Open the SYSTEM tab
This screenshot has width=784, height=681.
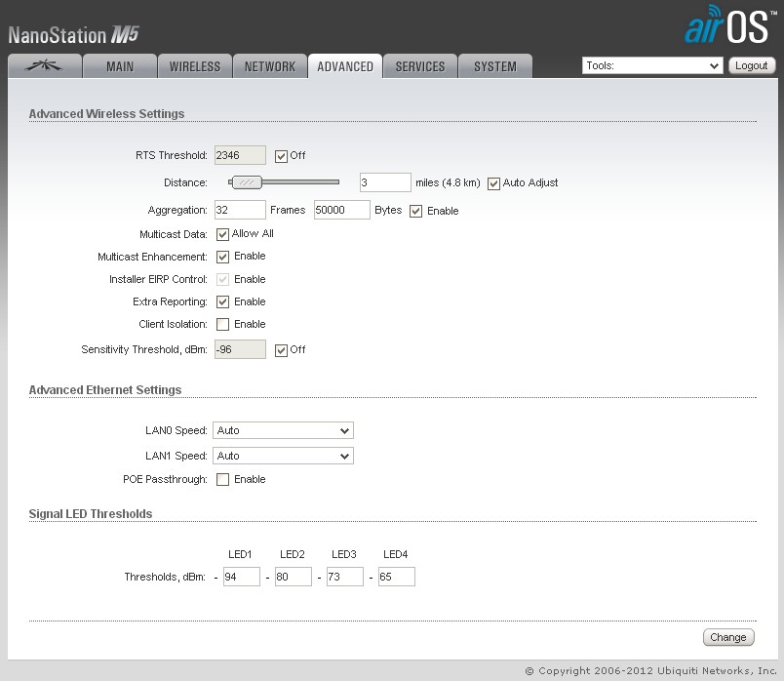tap(495, 66)
